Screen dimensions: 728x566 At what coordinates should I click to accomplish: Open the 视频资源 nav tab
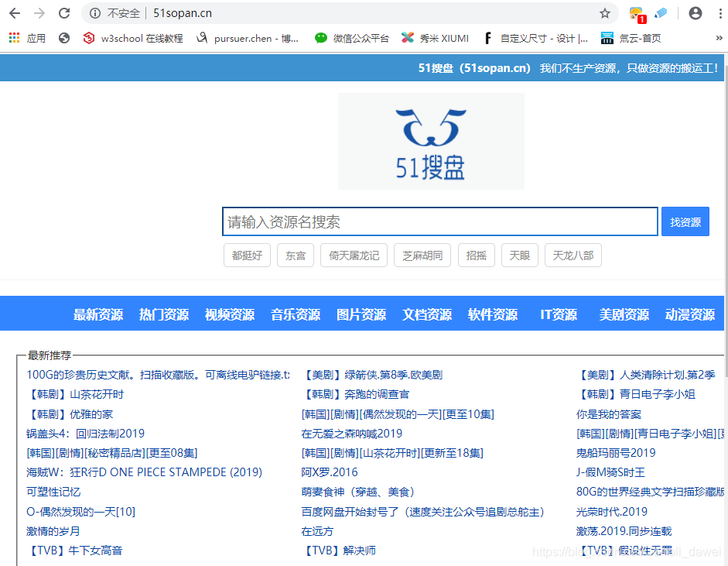tap(230, 314)
